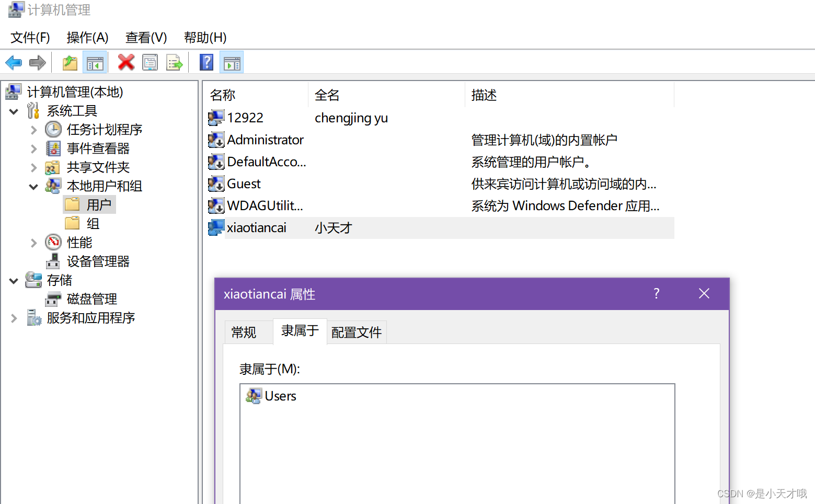This screenshot has width=815, height=504.
Task: Click the Users group icon in 隶属于 list
Action: (x=253, y=396)
